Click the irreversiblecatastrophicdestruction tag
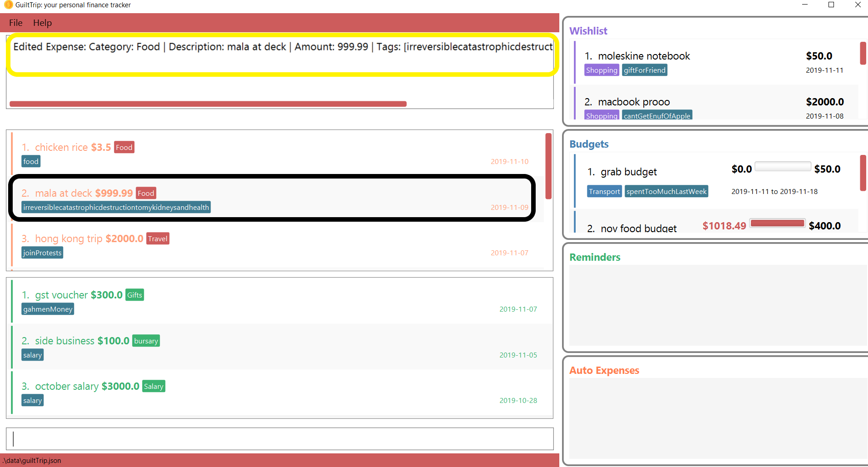This screenshot has height=467, width=868. point(116,207)
